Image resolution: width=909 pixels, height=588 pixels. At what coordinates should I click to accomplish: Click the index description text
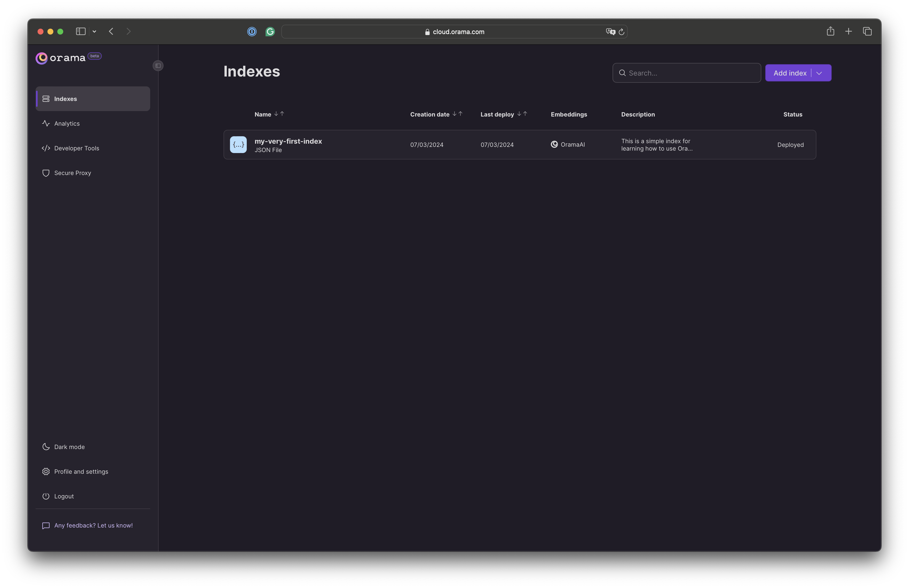click(x=657, y=145)
